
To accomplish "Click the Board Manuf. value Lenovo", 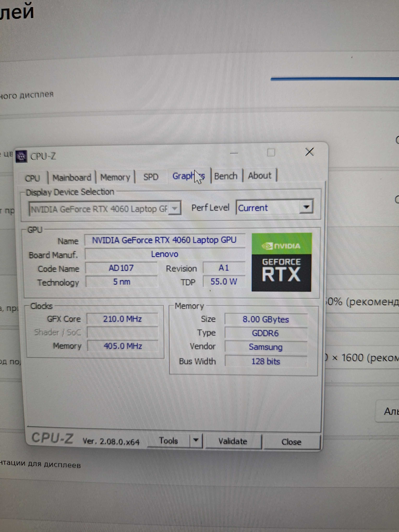I will 165,254.
